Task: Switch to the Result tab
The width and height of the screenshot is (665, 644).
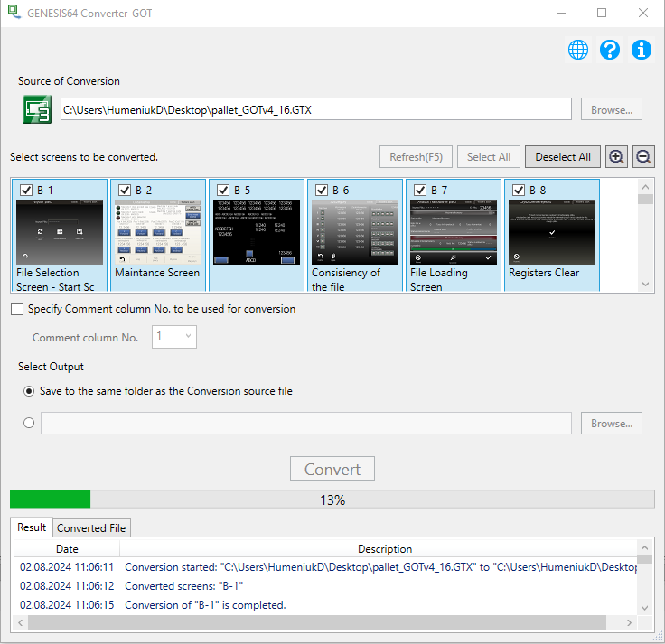Action: point(32,527)
